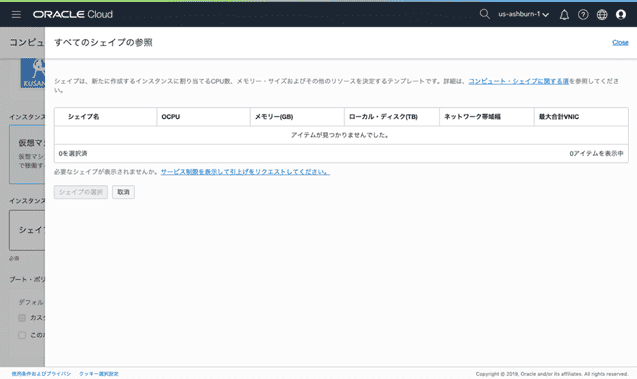
Task: Click the Oracle Cloud logo
Action: 73,15
